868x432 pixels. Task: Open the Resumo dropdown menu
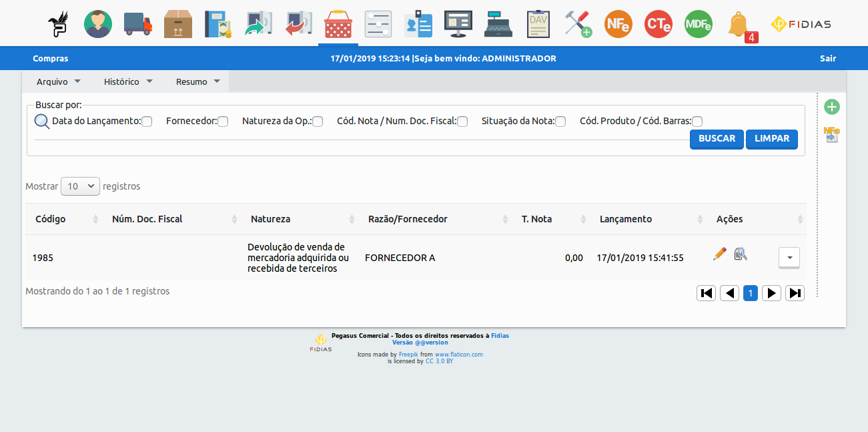[197, 81]
